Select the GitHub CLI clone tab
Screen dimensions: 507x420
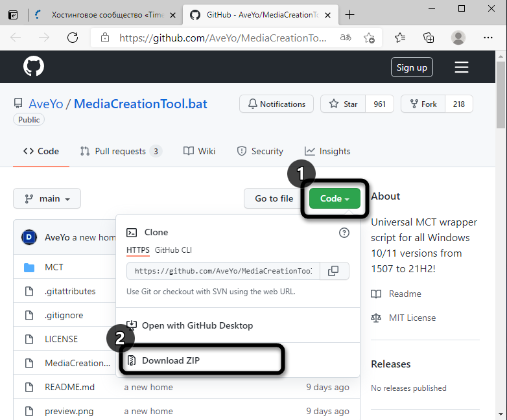[x=173, y=250]
